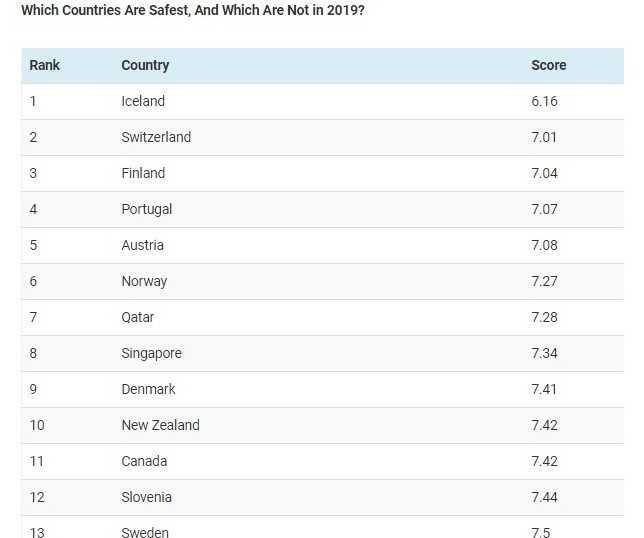
Task: Click Singapore's 7.34 score
Action: coord(544,353)
